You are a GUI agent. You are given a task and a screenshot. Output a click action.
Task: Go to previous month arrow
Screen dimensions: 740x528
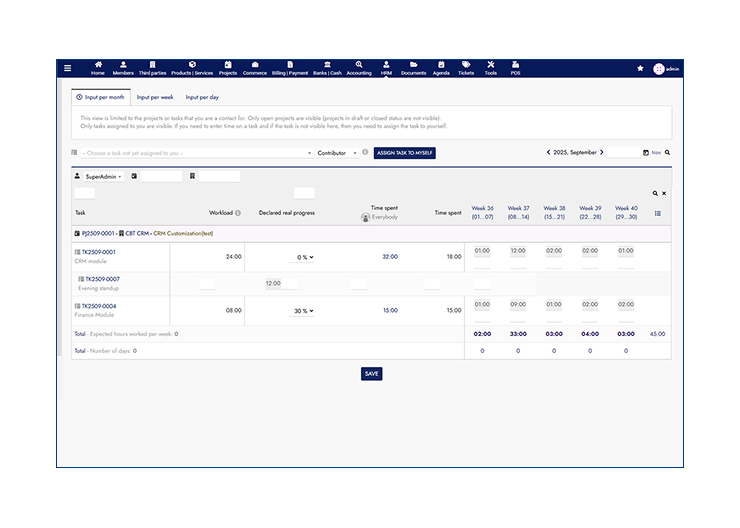[549, 152]
